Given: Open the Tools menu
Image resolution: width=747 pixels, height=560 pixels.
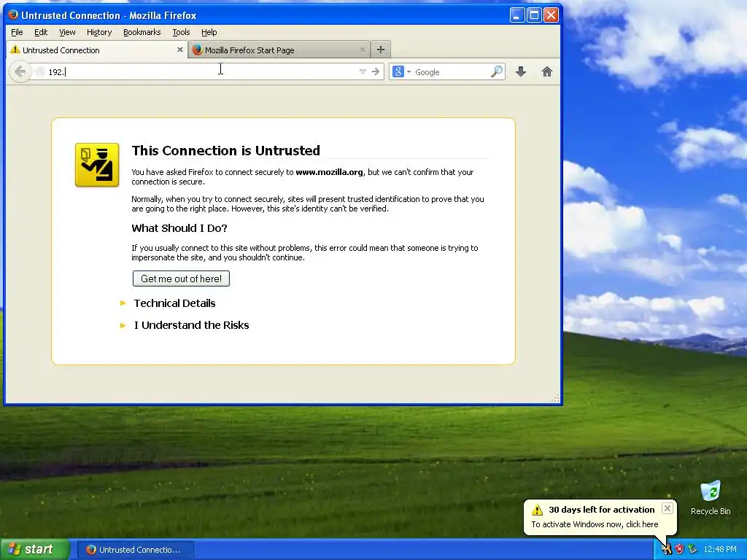Looking at the screenshot, I should [x=181, y=32].
